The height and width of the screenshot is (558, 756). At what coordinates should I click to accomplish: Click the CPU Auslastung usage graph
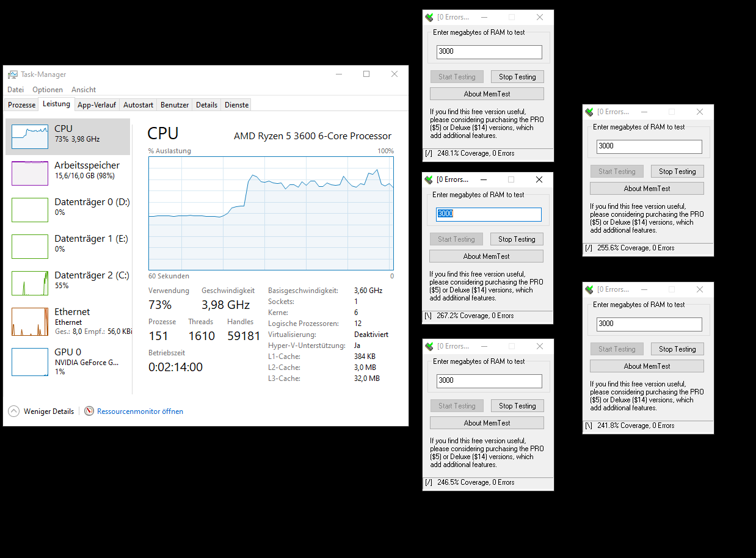click(x=271, y=213)
